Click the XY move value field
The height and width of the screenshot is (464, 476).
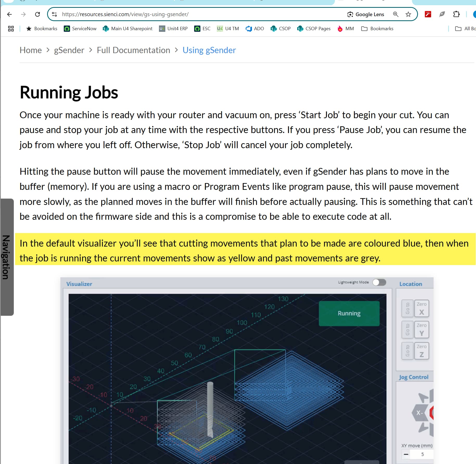pos(422,454)
